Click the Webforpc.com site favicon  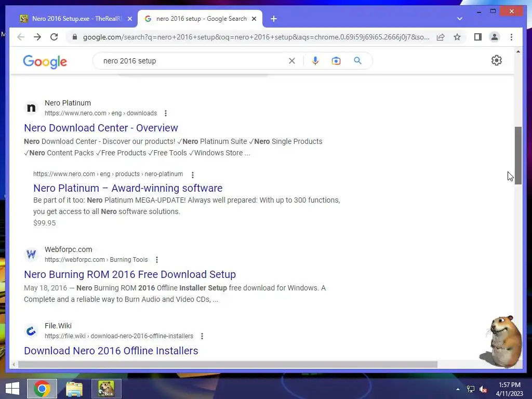(31, 254)
